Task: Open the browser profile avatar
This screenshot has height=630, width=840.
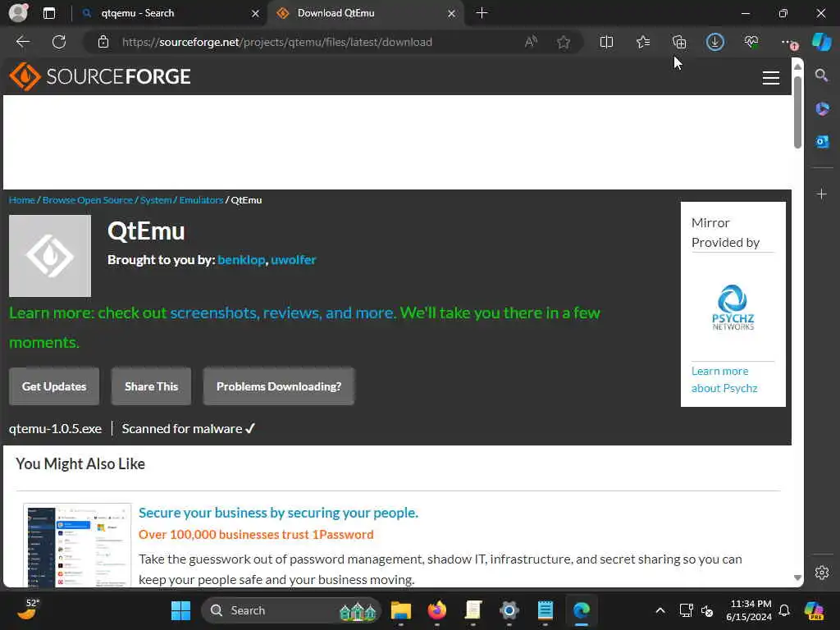Action: tap(18, 13)
